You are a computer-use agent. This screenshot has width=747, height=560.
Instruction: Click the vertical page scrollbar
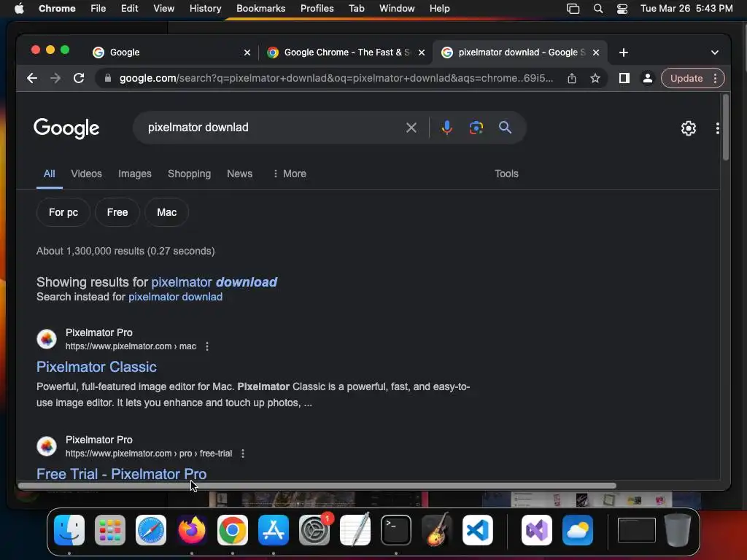point(726,127)
